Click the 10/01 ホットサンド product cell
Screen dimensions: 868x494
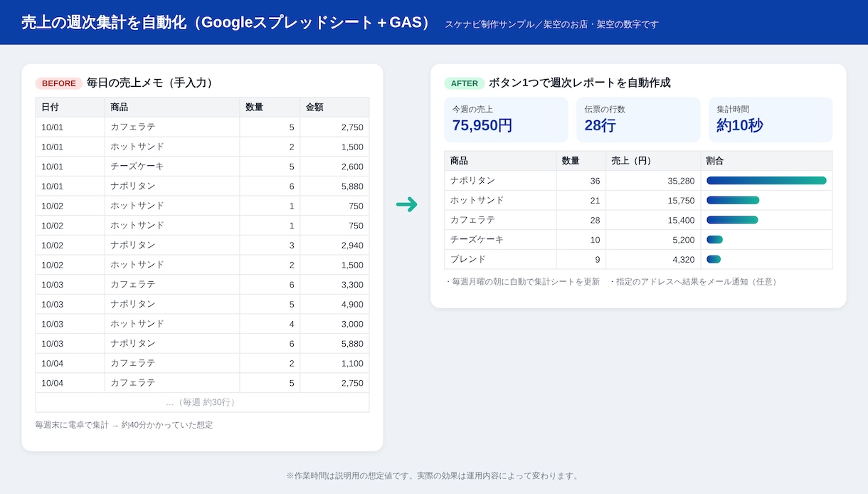pos(172,147)
